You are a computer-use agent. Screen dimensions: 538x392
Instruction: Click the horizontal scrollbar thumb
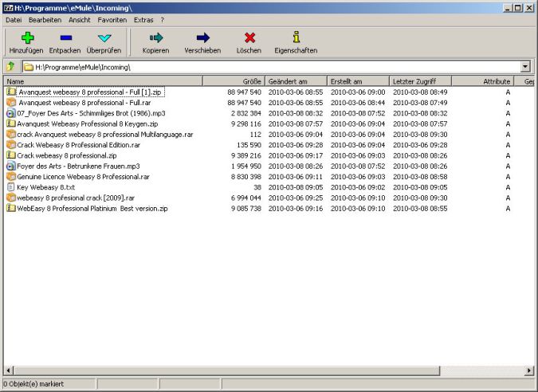[226, 370]
